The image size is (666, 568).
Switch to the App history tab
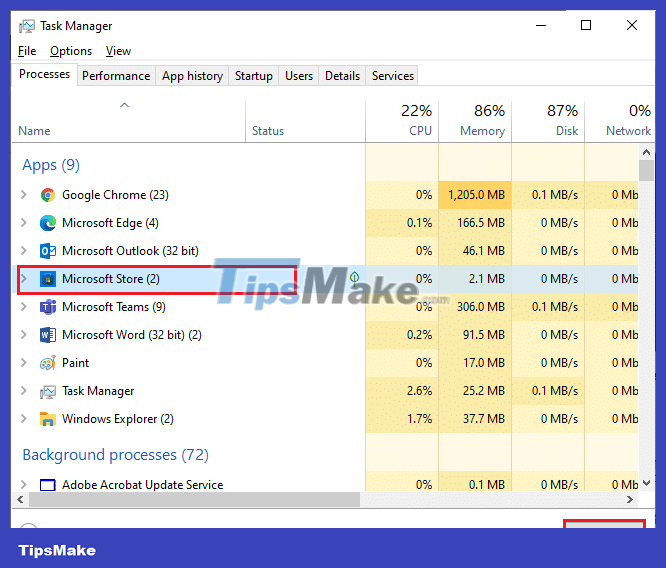(x=192, y=76)
